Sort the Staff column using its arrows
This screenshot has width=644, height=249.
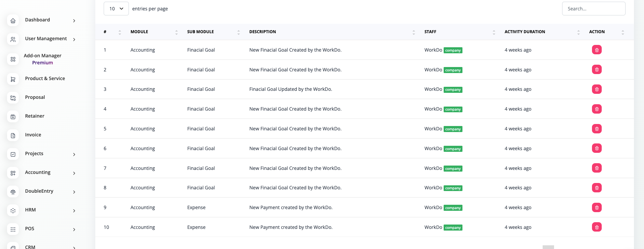tap(494, 32)
